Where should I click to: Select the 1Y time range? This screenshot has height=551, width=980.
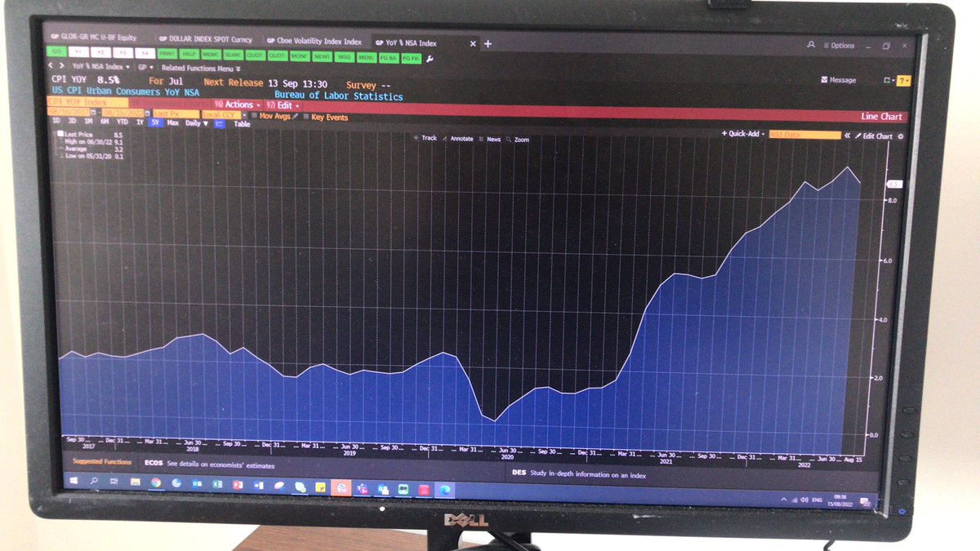pyautogui.click(x=140, y=122)
